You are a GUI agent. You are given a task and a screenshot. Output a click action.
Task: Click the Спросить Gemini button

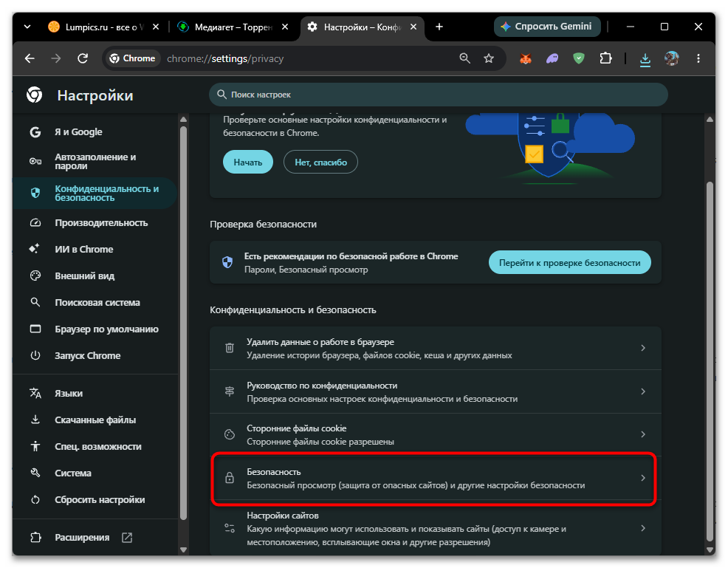(x=547, y=27)
